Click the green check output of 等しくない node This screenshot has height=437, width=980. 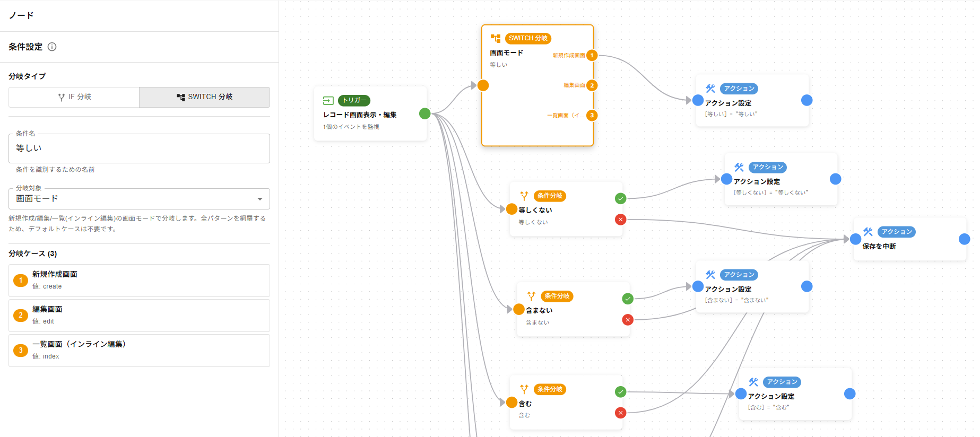coord(620,198)
